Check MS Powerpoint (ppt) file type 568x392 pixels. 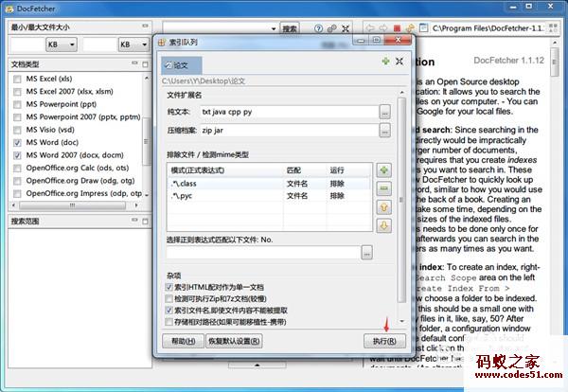[17, 104]
